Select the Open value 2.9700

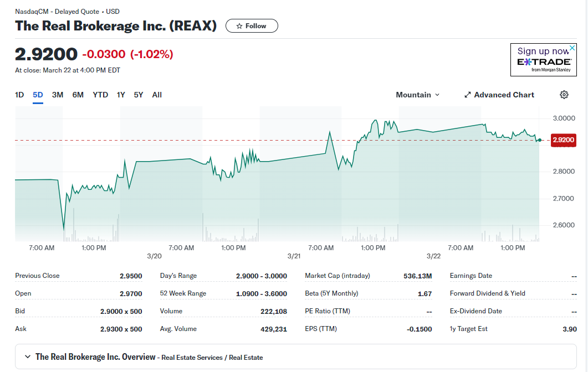click(131, 294)
